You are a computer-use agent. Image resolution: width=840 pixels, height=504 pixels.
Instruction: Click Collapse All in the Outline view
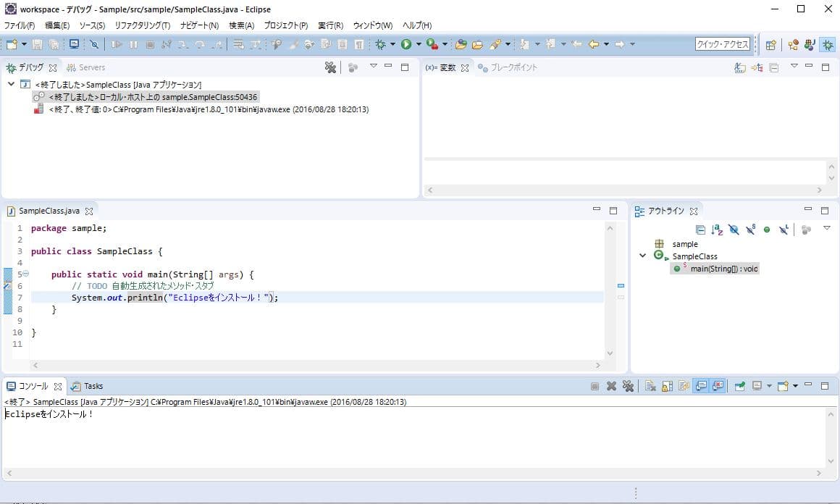tap(700, 230)
